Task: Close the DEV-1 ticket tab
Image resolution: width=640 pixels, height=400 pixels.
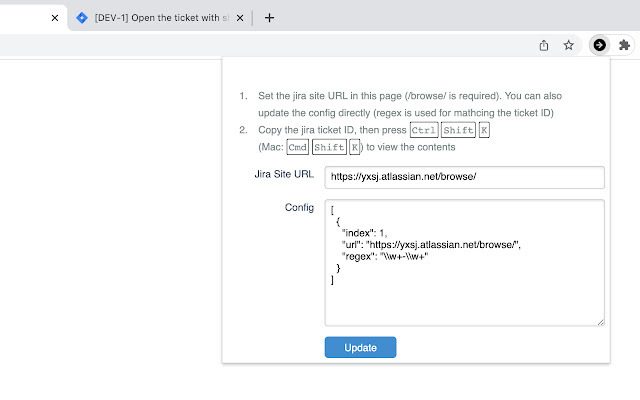Action: (240, 18)
